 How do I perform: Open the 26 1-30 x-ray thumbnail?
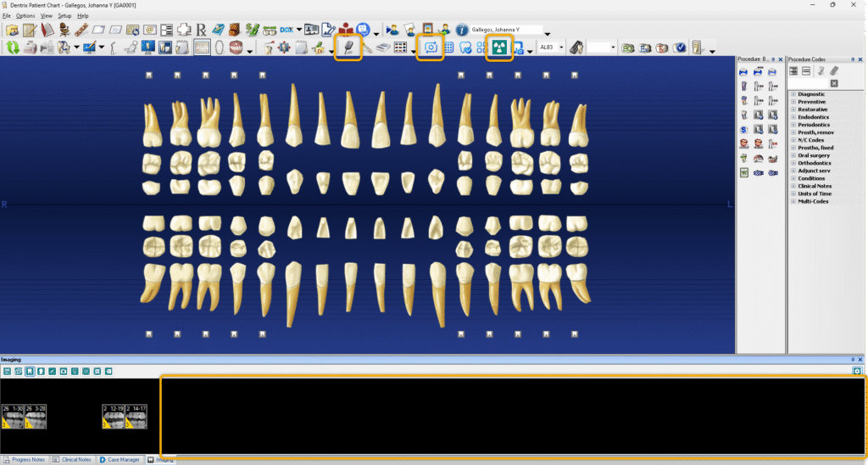coord(12,415)
